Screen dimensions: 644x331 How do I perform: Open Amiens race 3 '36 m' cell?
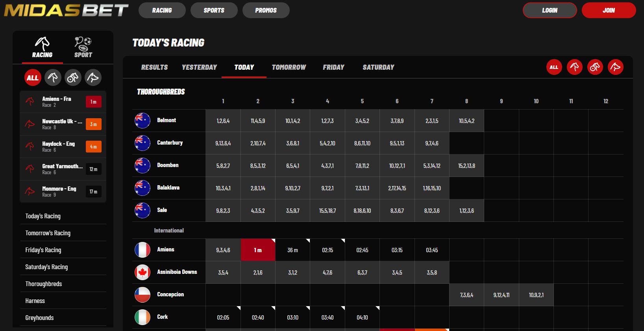(x=292, y=250)
